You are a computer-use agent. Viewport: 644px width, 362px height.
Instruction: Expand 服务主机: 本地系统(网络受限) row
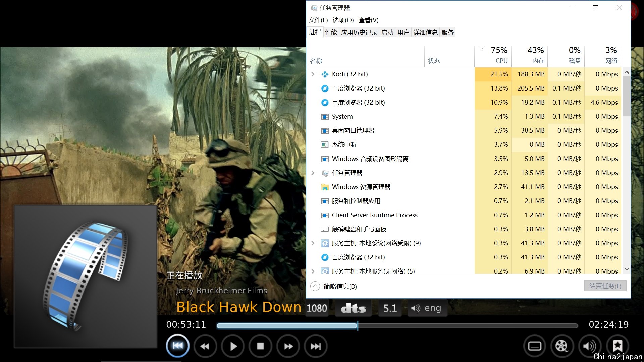313,243
